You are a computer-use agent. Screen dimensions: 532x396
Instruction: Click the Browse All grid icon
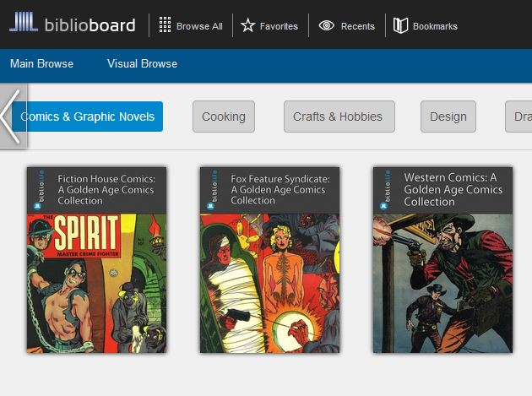click(x=165, y=24)
